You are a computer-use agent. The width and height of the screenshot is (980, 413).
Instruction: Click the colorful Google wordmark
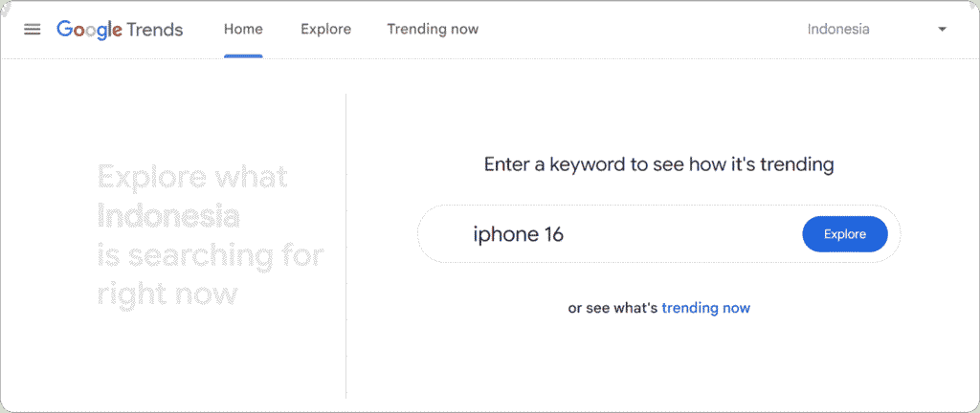89,30
